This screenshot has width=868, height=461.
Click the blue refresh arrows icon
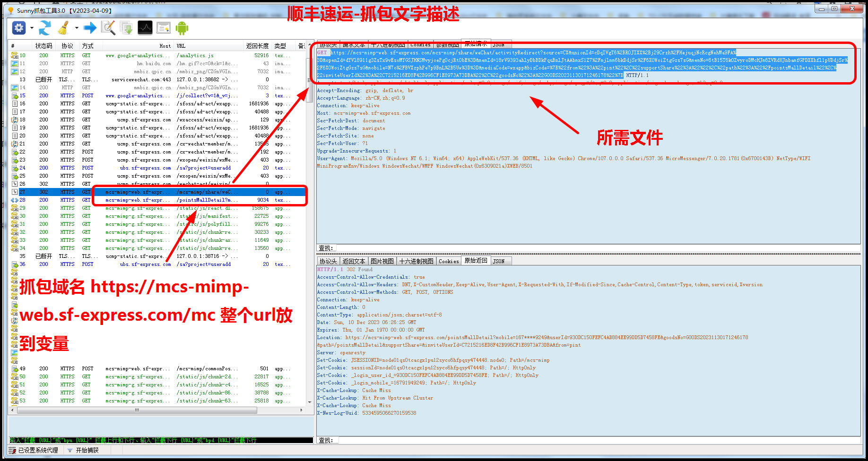[45, 28]
